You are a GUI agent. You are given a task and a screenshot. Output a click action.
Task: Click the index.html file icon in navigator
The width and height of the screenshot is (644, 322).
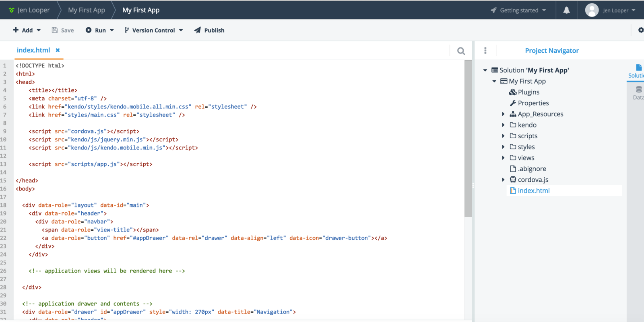click(x=513, y=191)
